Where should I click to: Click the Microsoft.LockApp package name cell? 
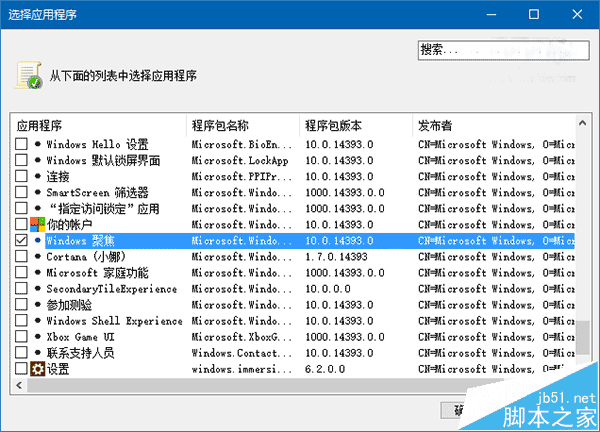coord(240,160)
